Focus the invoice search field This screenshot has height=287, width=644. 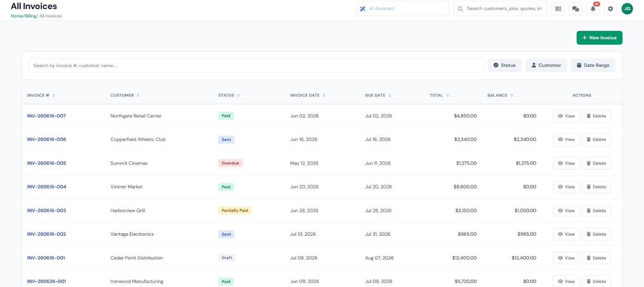256,66
